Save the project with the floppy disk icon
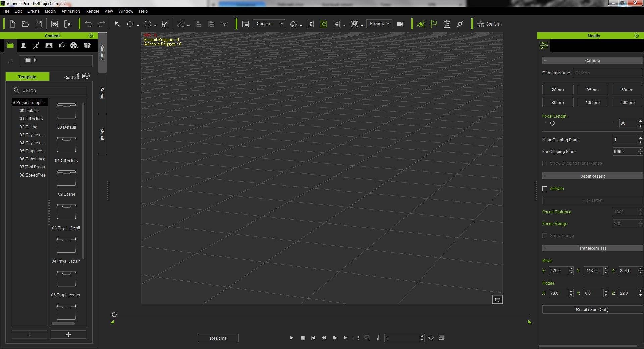Image resolution: width=644 pixels, height=349 pixels. (x=39, y=24)
